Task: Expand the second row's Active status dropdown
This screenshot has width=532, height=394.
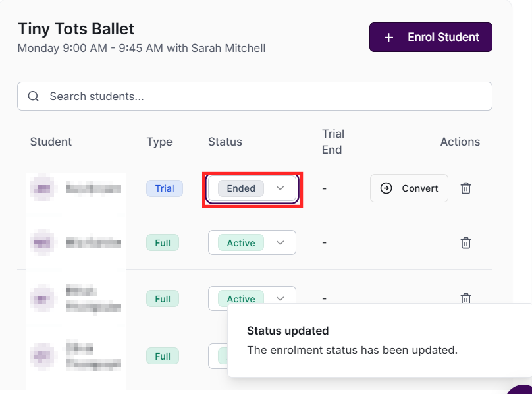Action: click(x=252, y=243)
